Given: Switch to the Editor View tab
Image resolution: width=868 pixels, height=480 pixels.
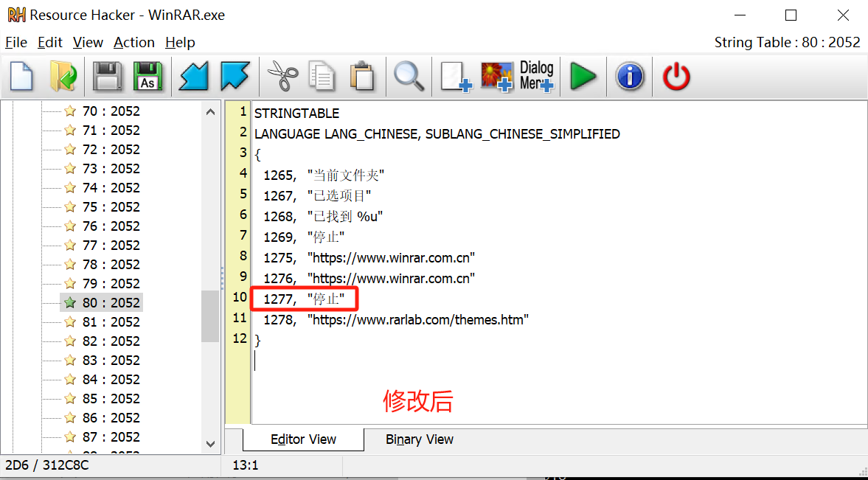Looking at the screenshot, I should click(x=303, y=439).
